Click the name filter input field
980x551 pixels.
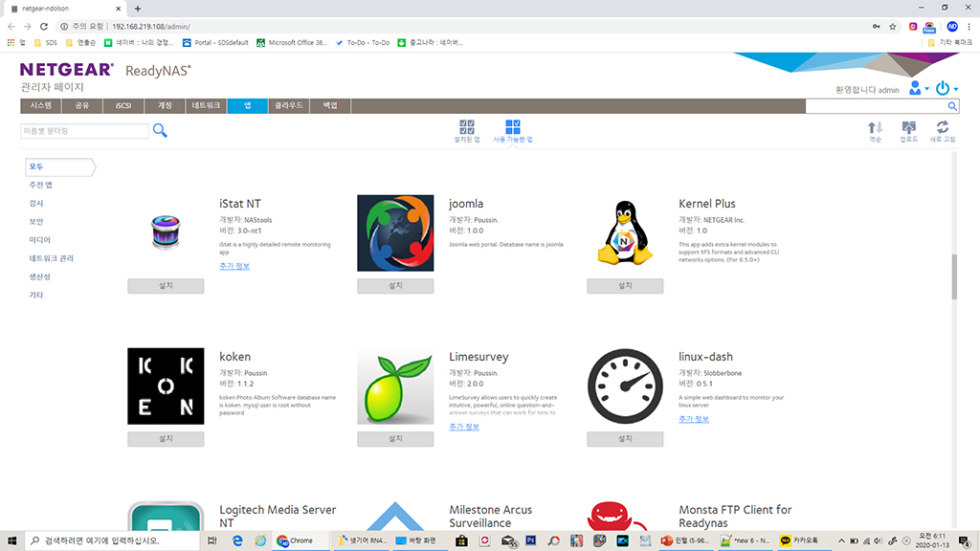(x=84, y=130)
